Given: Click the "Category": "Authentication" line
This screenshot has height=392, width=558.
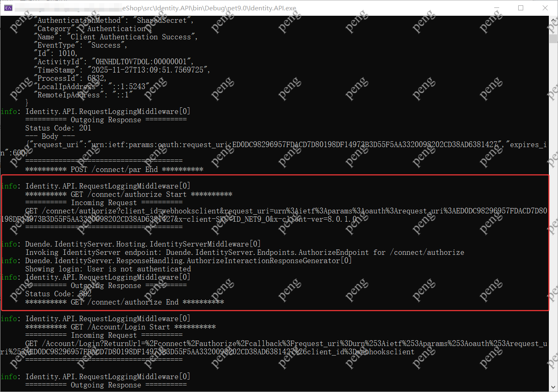Looking at the screenshot, I should point(92,29).
